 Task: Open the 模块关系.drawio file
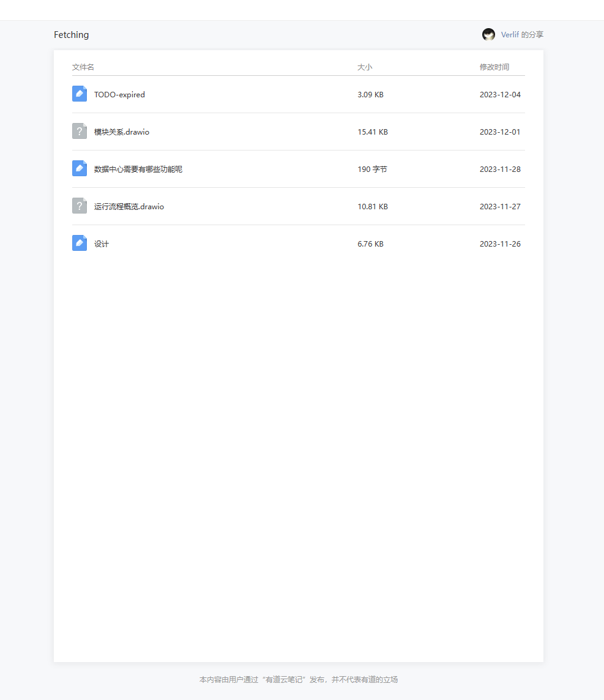coord(122,132)
